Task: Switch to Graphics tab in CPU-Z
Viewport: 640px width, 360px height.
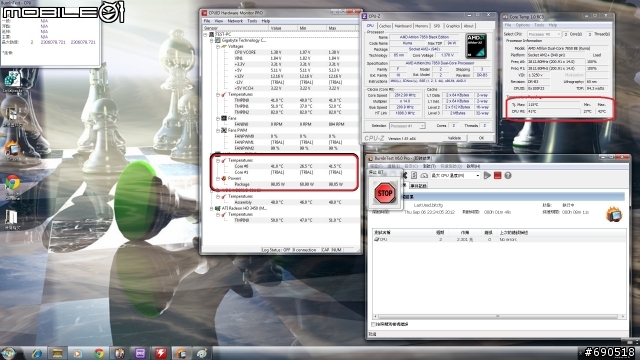Action: point(452,26)
